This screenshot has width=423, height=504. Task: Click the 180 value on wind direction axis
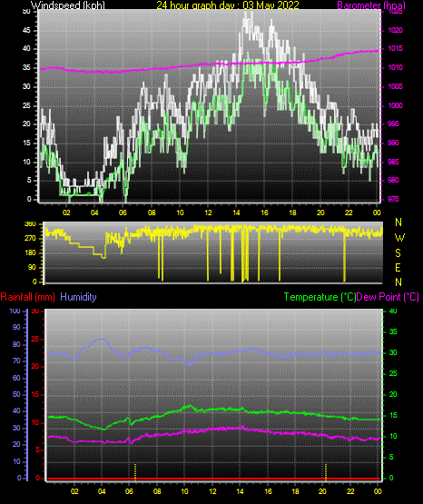[31, 253]
